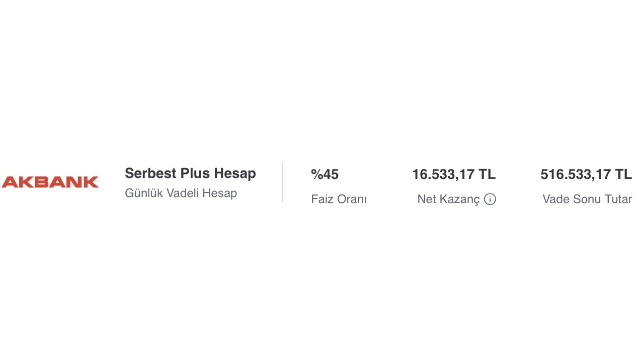The height and width of the screenshot is (362, 644).
Task: Click the Faiz Oranı label
Action: (x=339, y=200)
